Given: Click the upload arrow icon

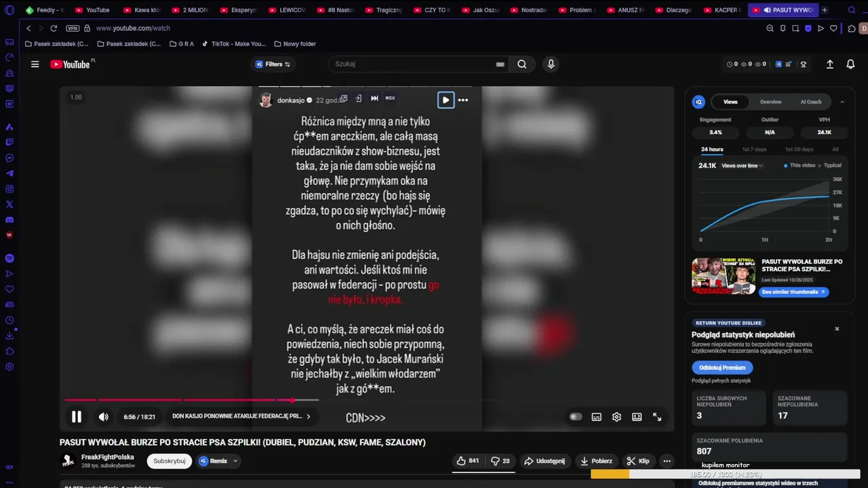Looking at the screenshot, I should (x=829, y=64).
